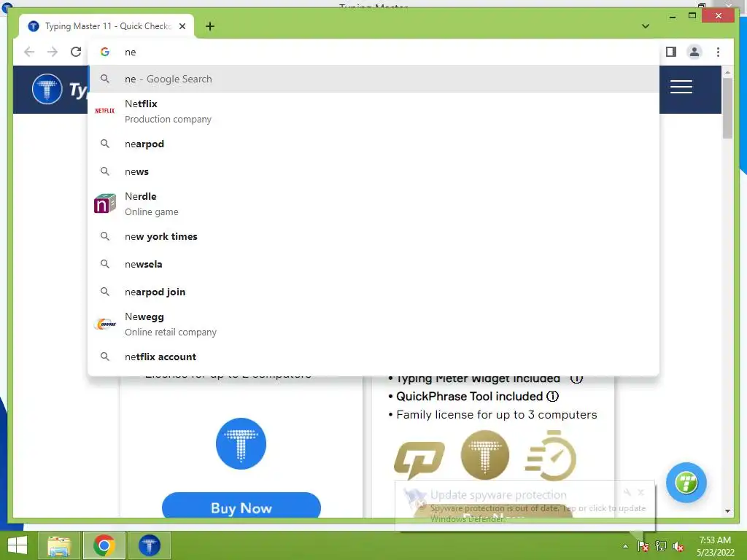Click the gold Typing Master icon

[x=485, y=455]
